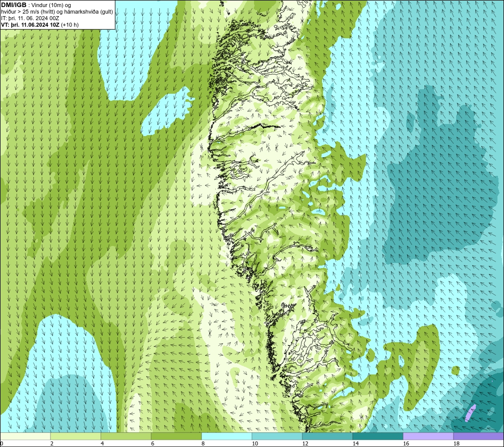
Task: Click the legend scale value '18'
Action: click(x=456, y=444)
